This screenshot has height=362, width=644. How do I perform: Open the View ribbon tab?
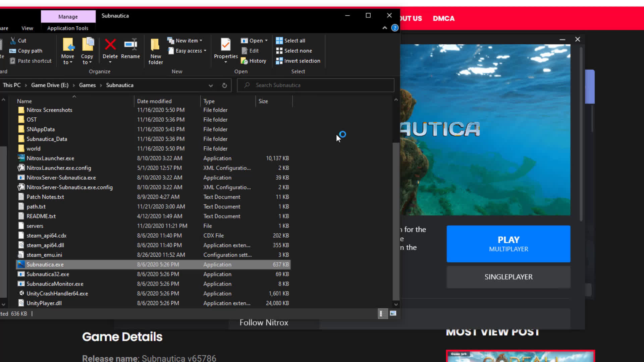[x=27, y=28]
